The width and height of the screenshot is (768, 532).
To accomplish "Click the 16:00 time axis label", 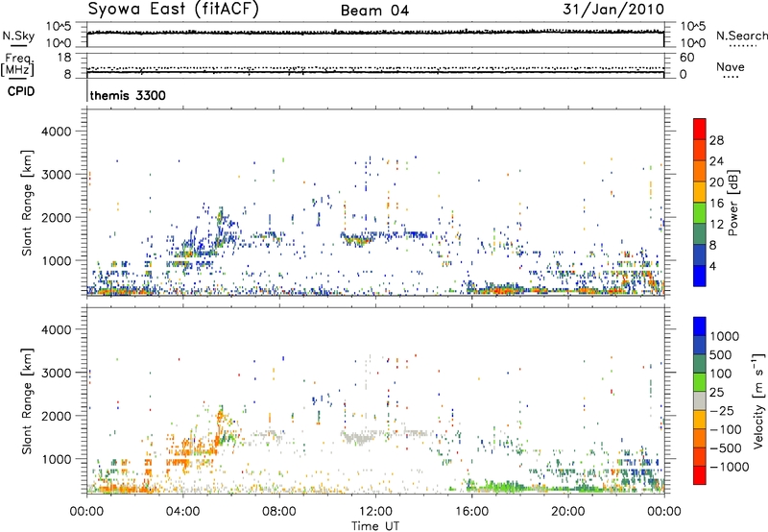I will [x=471, y=512].
